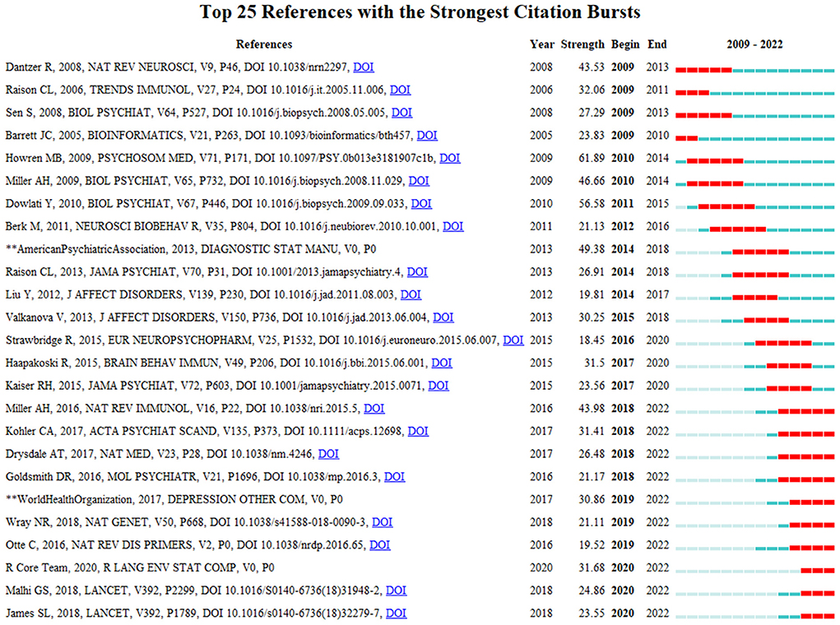This screenshot has width=840, height=625.
Task: Click the red burst bar for Barrett JC, 2005
Action: point(687,139)
